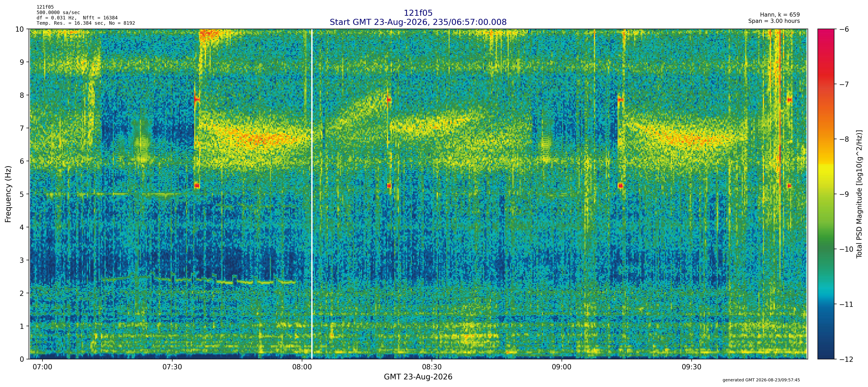Select the colorbar tick label "−11"
This screenshot has width=868, height=387.
846,304
